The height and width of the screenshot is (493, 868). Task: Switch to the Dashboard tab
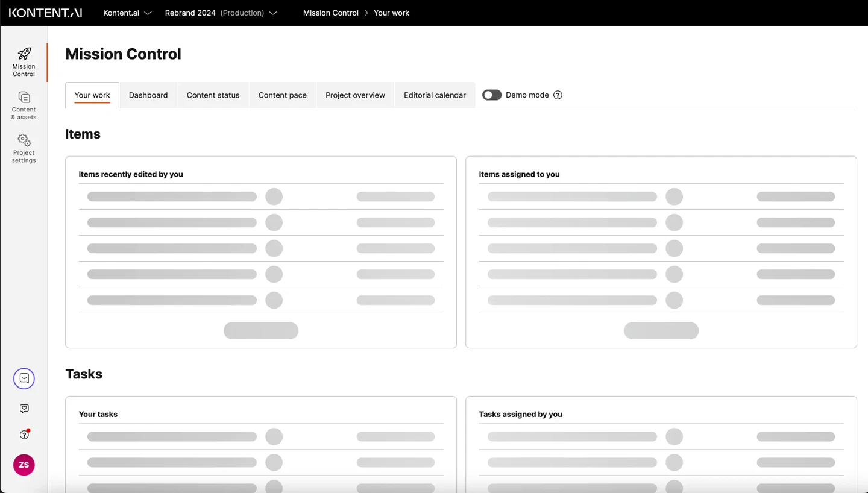tap(148, 95)
